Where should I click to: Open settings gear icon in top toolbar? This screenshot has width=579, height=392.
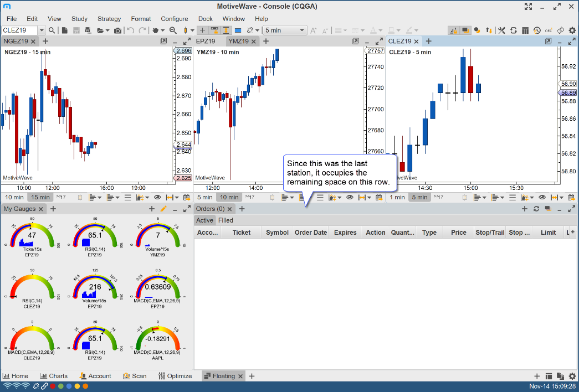[x=572, y=30]
